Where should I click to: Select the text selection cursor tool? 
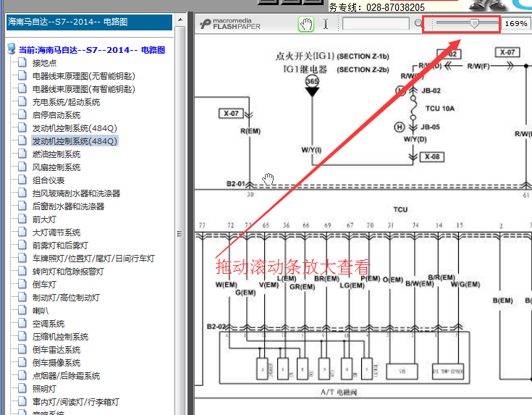tap(326, 24)
